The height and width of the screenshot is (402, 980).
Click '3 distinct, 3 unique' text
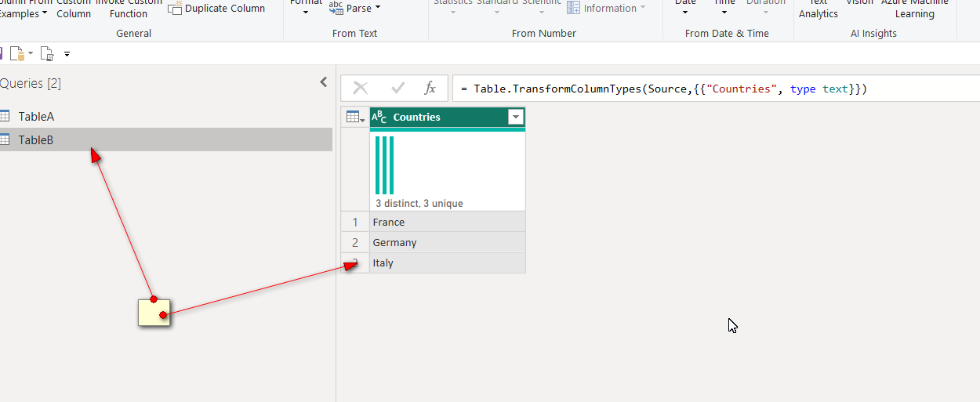point(419,203)
